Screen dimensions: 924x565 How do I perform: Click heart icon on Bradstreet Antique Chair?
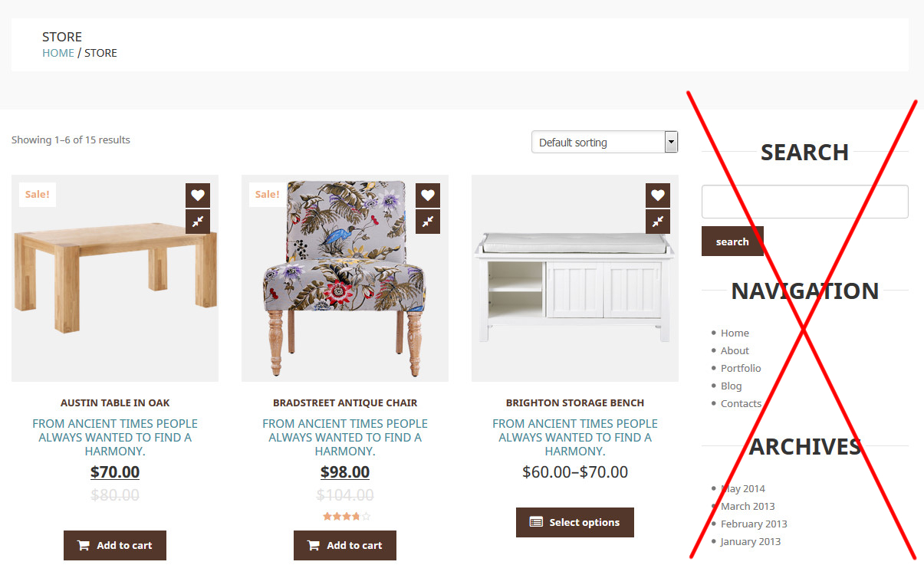428,195
